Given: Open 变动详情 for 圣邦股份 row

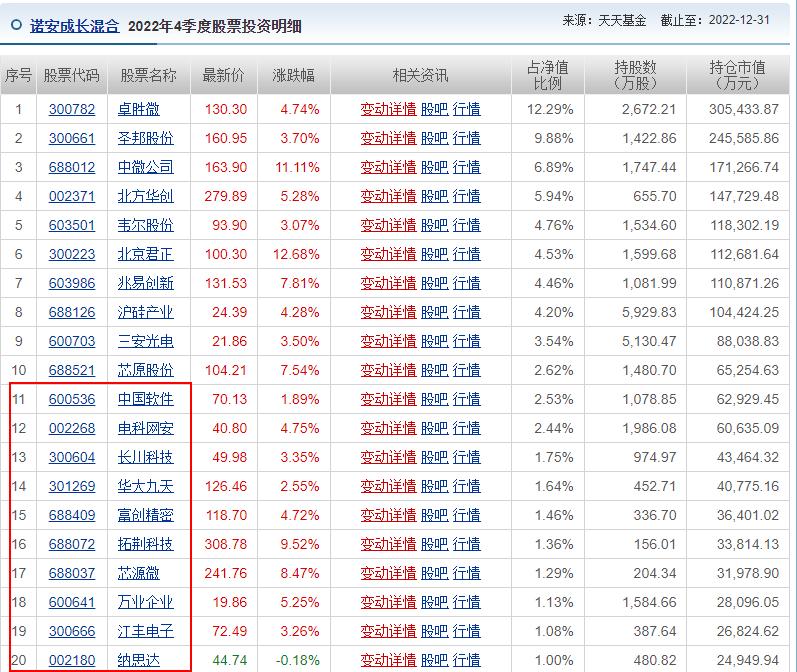Looking at the screenshot, I should tap(388, 138).
